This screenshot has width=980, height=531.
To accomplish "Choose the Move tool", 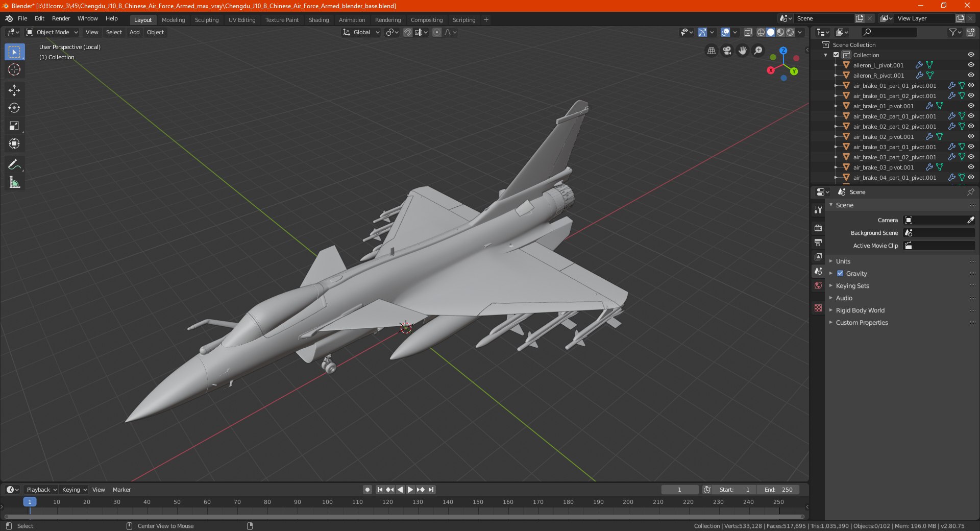I will (14, 90).
